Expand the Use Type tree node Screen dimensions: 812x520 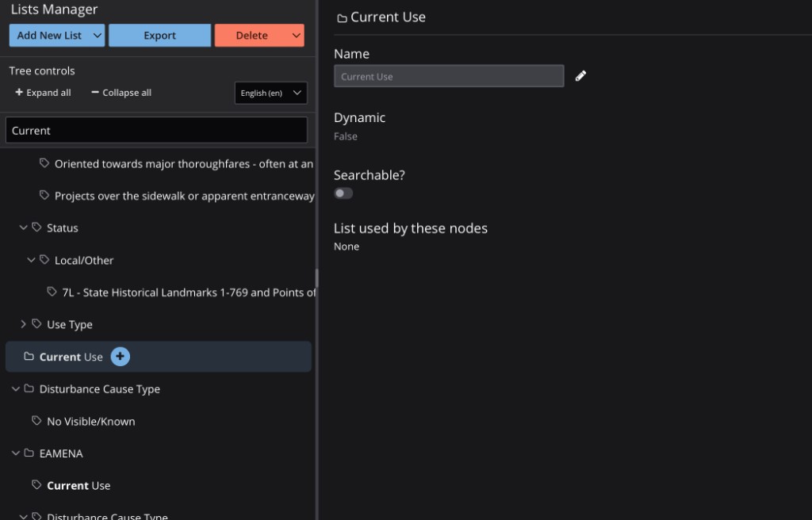click(23, 324)
